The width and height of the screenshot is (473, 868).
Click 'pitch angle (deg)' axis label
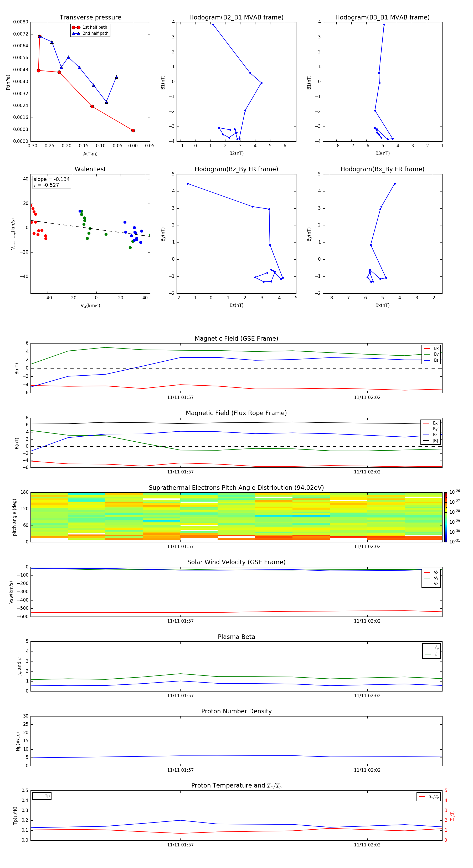tap(14, 517)
